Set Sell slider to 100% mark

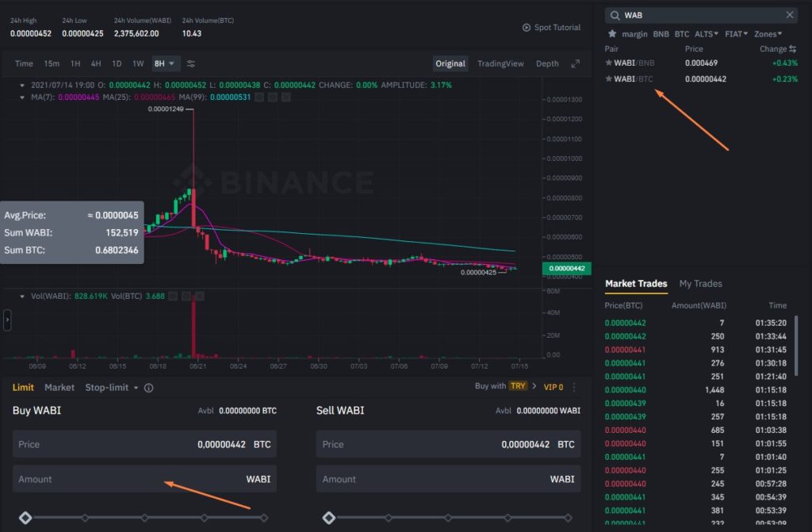568,518
